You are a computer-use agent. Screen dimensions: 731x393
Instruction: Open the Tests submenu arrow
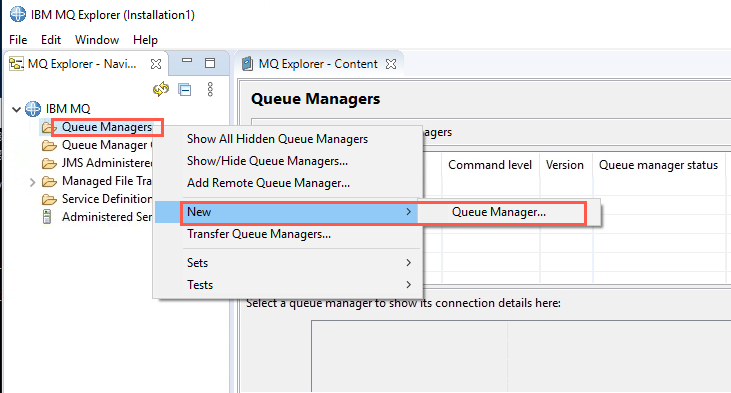tap(408, 284)
